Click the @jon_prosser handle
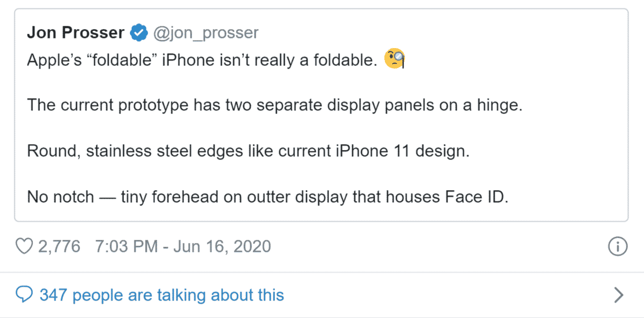644x318 pixels. [206, 33]
